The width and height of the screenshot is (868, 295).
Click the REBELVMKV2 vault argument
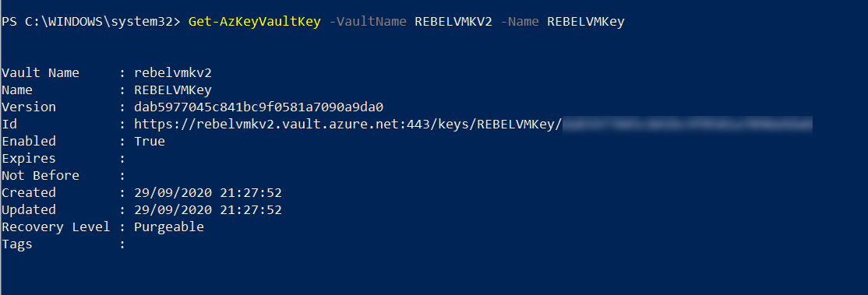pos(453,22)
